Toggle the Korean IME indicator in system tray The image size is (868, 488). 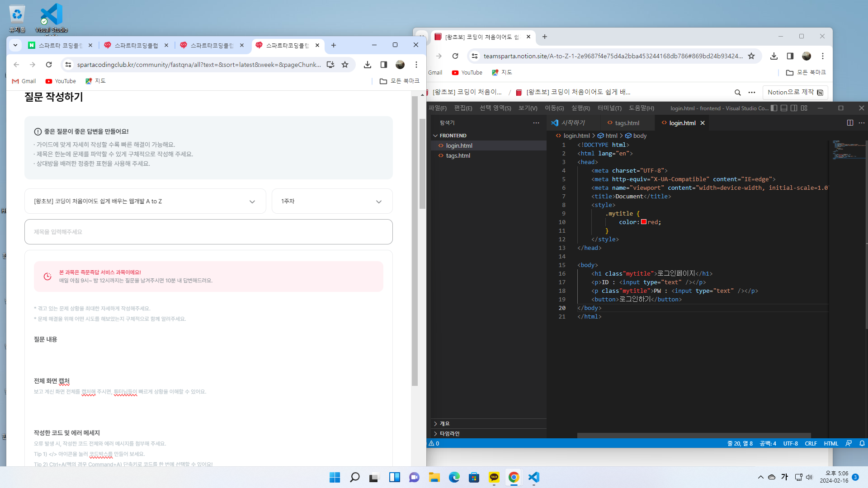coord(784,477)
